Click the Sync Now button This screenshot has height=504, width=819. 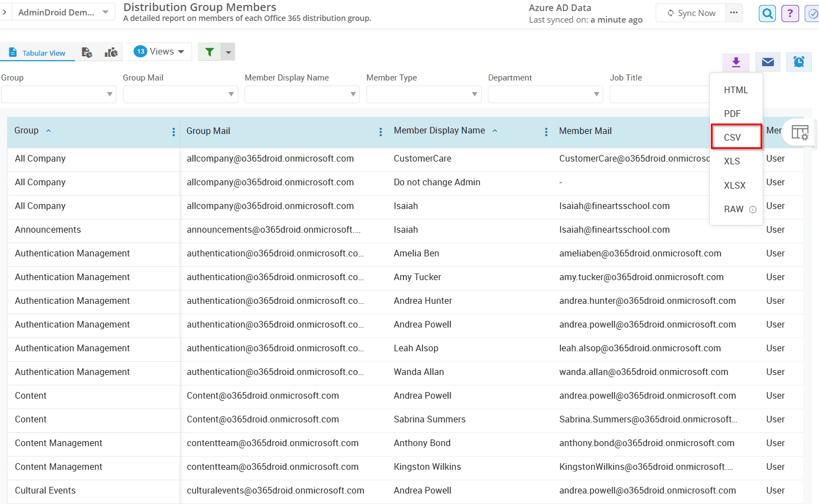(691, 13)
